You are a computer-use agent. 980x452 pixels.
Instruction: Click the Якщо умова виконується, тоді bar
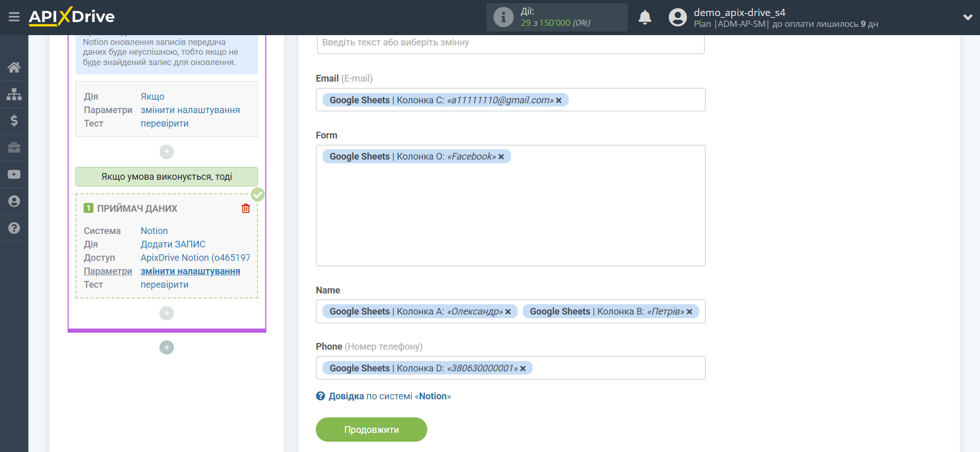(167, 177)
